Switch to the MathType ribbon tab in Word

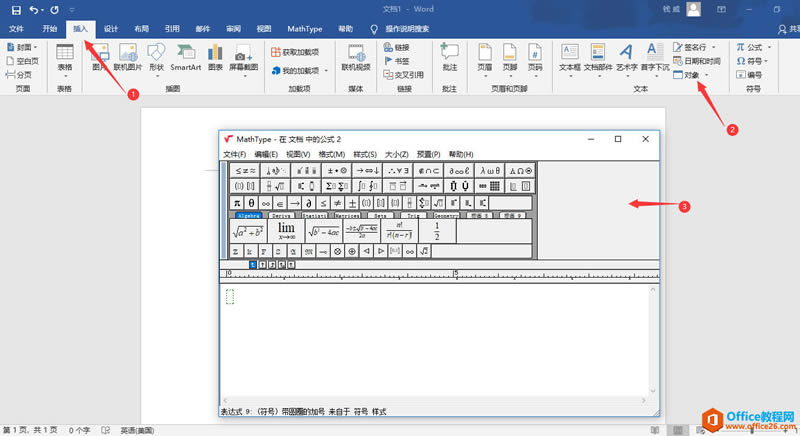tap(305, 29)
